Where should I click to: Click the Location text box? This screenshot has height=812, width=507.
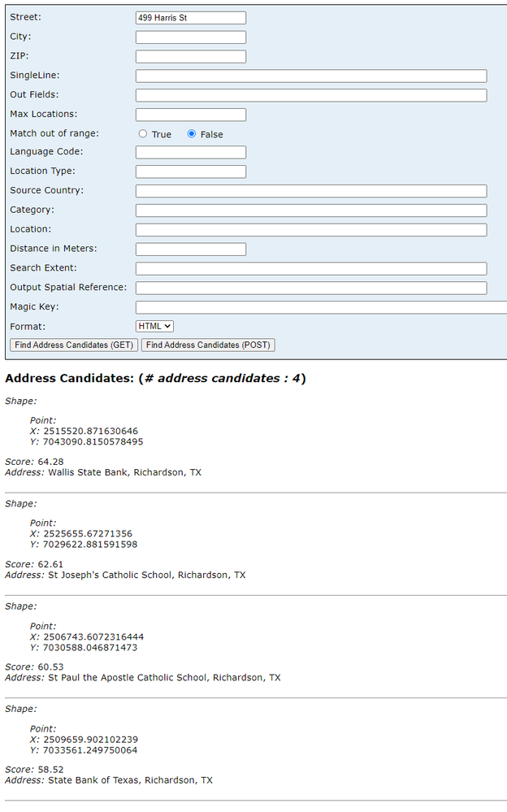point(311,230)
